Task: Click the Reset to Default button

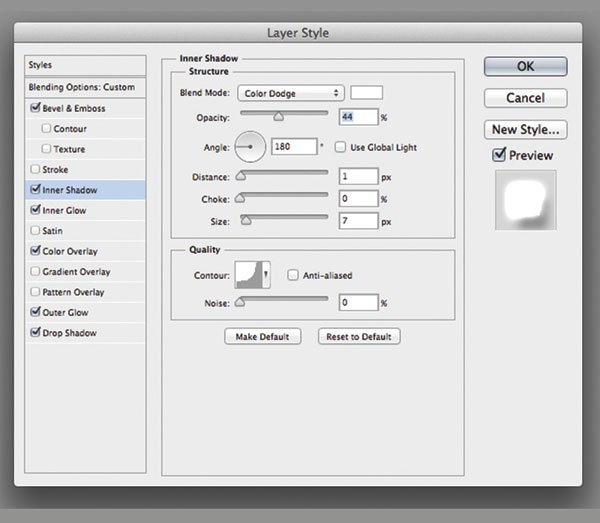Action: pyautogui.click(x=359, y=337)
